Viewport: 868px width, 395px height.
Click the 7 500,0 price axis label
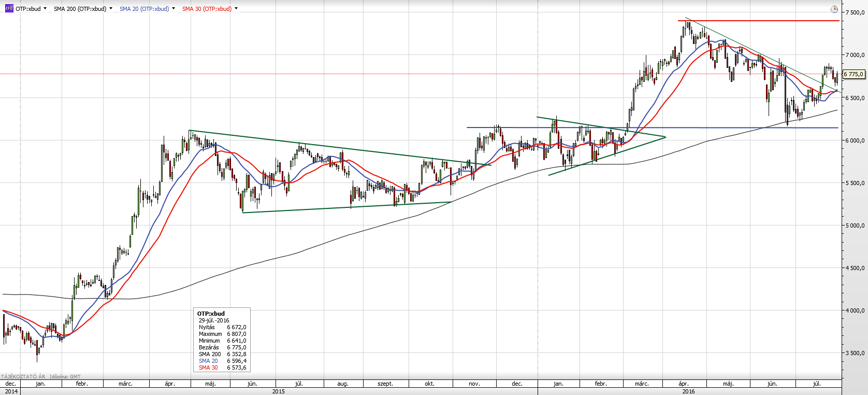(855, 12)
